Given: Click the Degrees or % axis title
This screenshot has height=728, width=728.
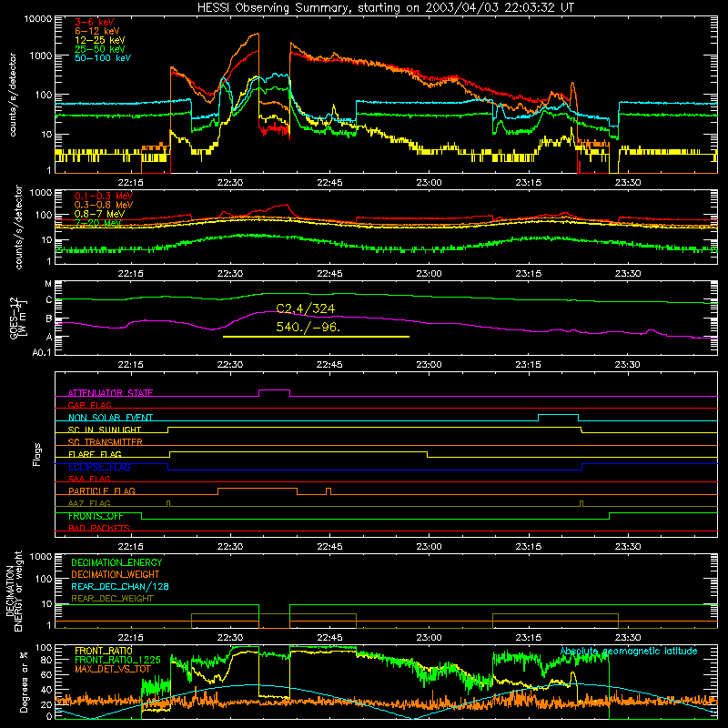Looking at the screenshot, I should coord(24,682).
